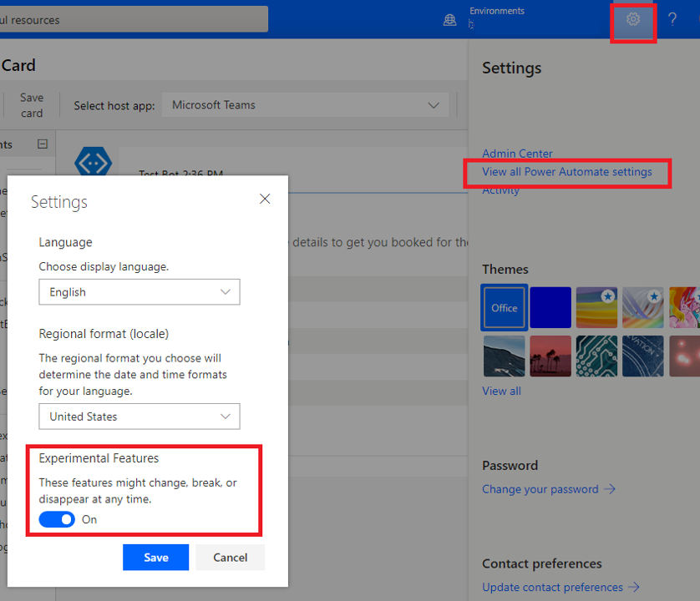700x601 pixels.
Task: Expand the Microsoft Teams host app dropdown
Action: coord(306,105)
